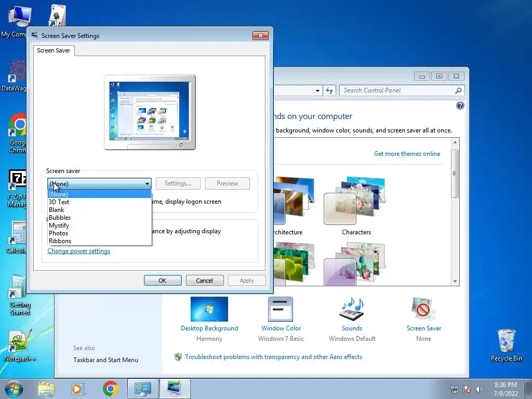The width and height of the screenshot is (532, 399).
Task: Click themes list scroll down arrow
Action: [x=455, y=281]
